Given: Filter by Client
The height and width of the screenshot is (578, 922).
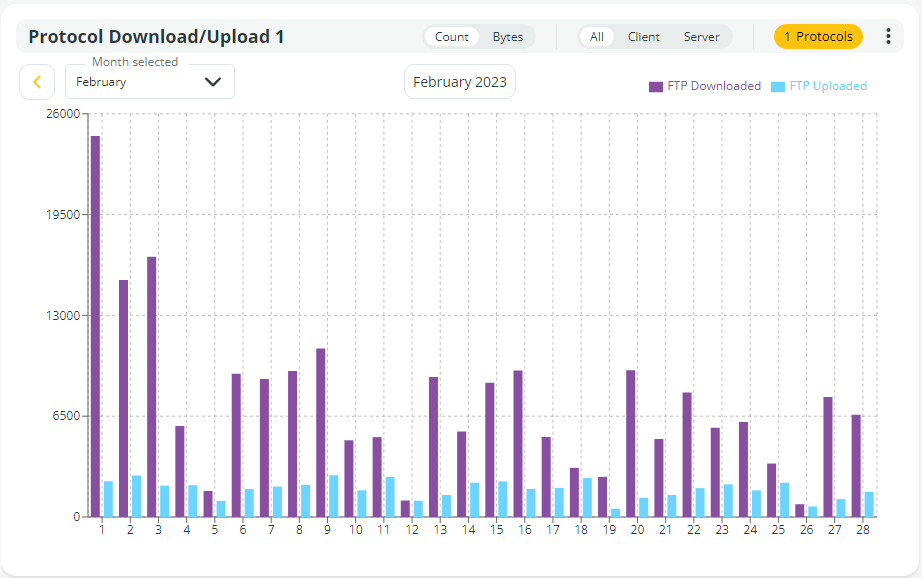Looking at the screenshot, I should tap(644, 37).
